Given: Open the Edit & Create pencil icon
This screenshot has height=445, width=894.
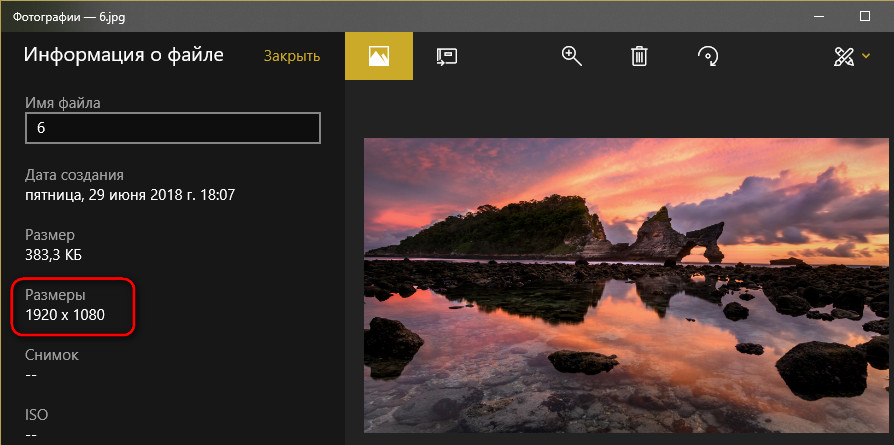Looking at the screenshot, I should 844,56.
